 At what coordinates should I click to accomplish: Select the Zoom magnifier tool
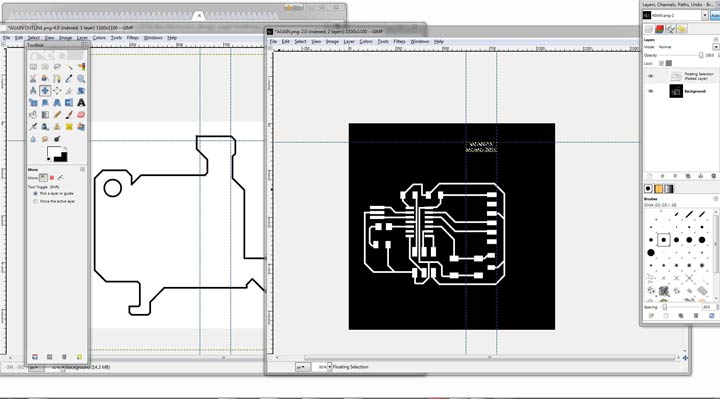[81, 79]
